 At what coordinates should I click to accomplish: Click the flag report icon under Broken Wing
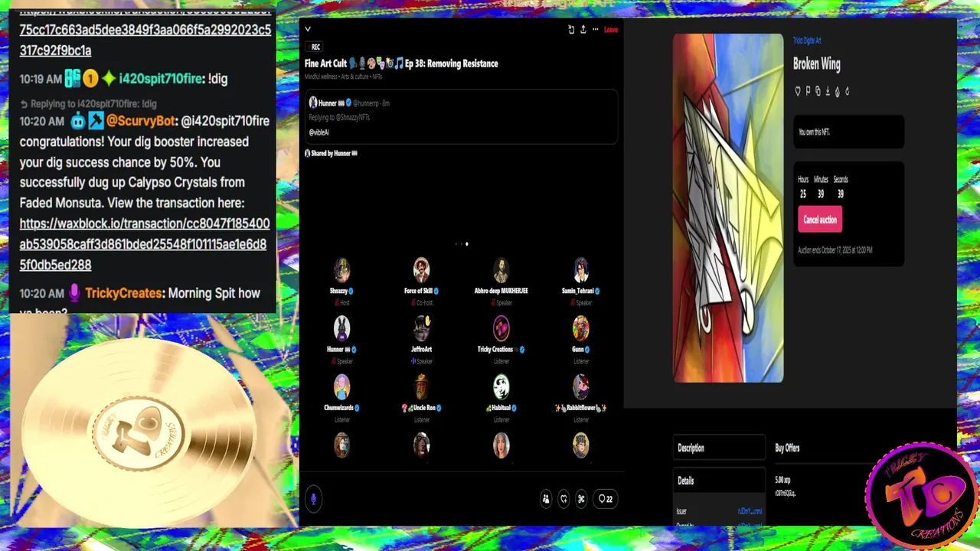pos(808,91)
